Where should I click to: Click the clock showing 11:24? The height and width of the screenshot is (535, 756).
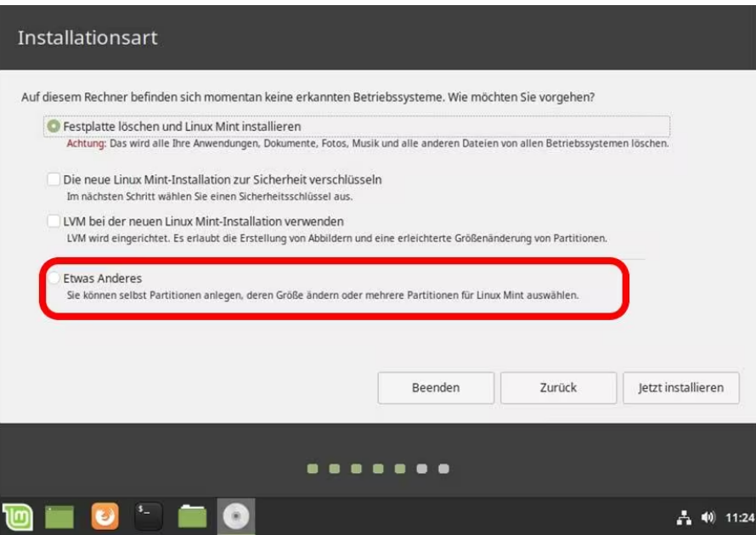[x=739, y=517]
